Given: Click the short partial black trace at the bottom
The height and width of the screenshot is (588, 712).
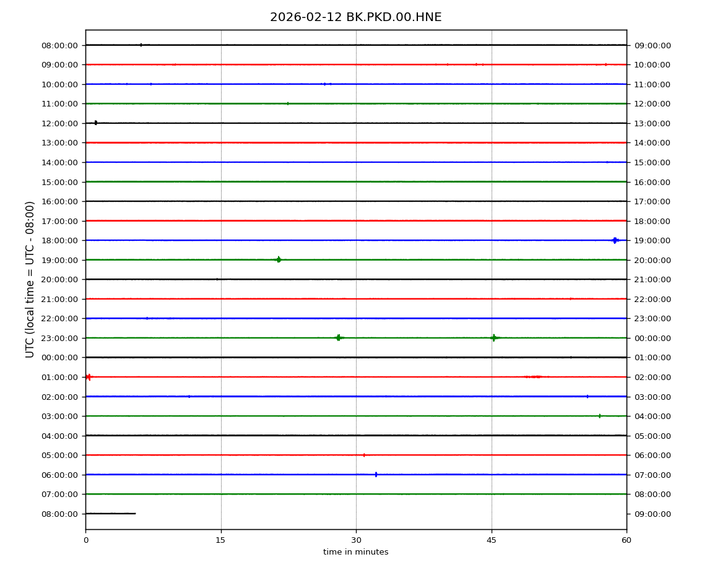Looking at the screenshot, I should tap(110, 513).
